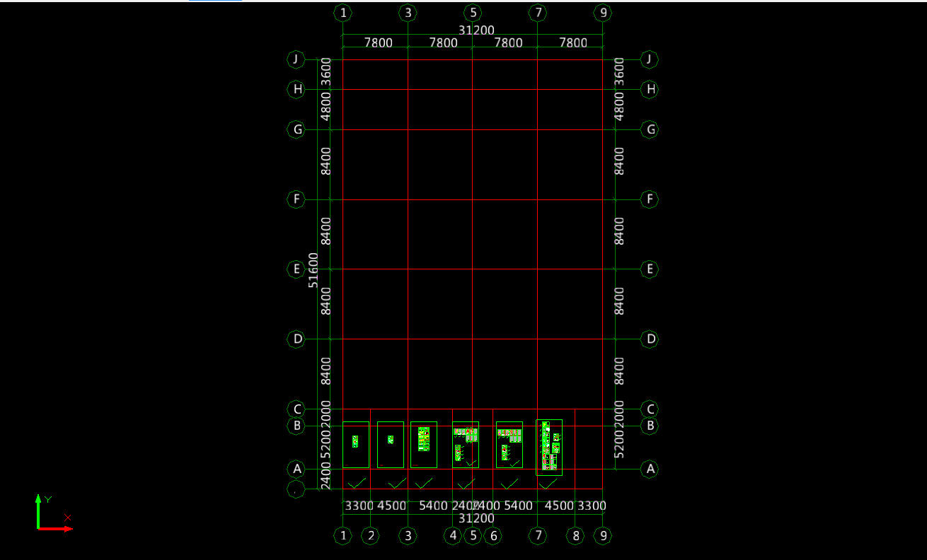Image resolution: width=927 pixels, height=560 pixels.
Task: Select bottom axis bubble 2
Action: click(x=370, y=536)
